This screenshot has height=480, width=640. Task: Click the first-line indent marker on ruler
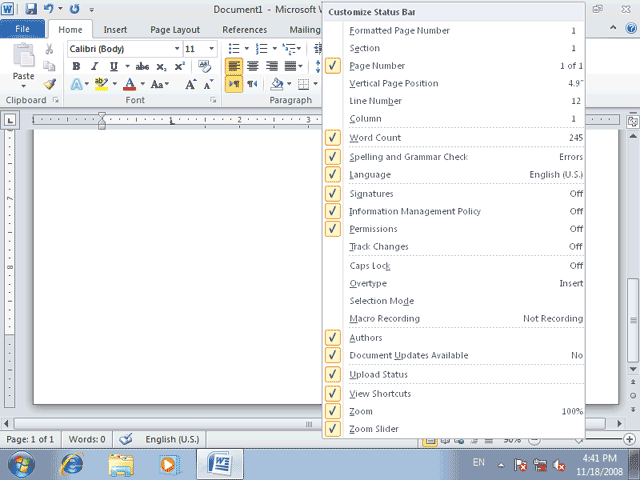tap(102, 116)
